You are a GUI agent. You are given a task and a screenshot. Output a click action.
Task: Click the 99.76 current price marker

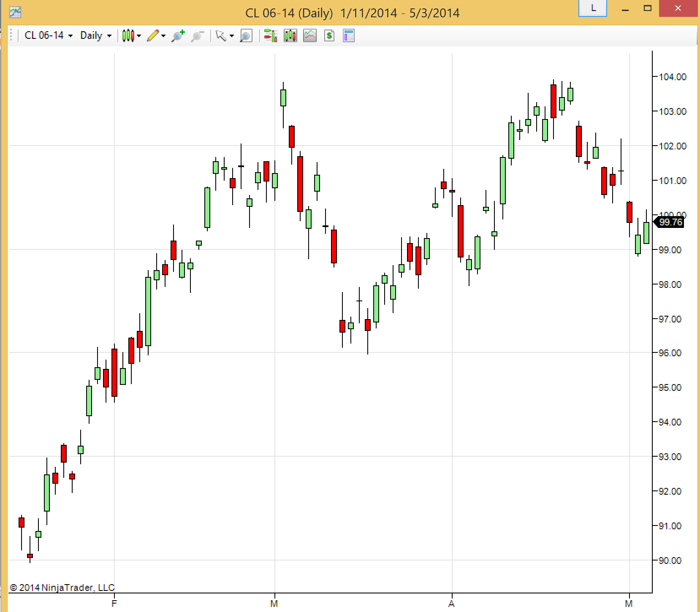[x=669, y=222]
